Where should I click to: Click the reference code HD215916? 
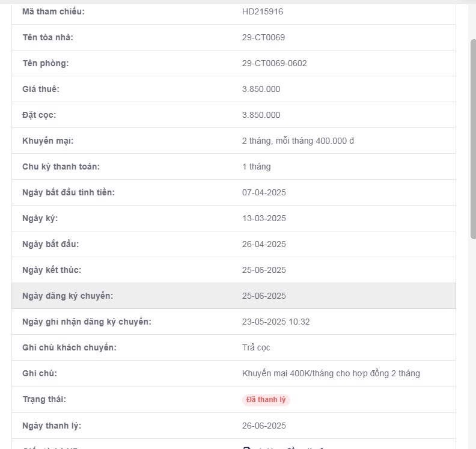[x=263, y=11]
